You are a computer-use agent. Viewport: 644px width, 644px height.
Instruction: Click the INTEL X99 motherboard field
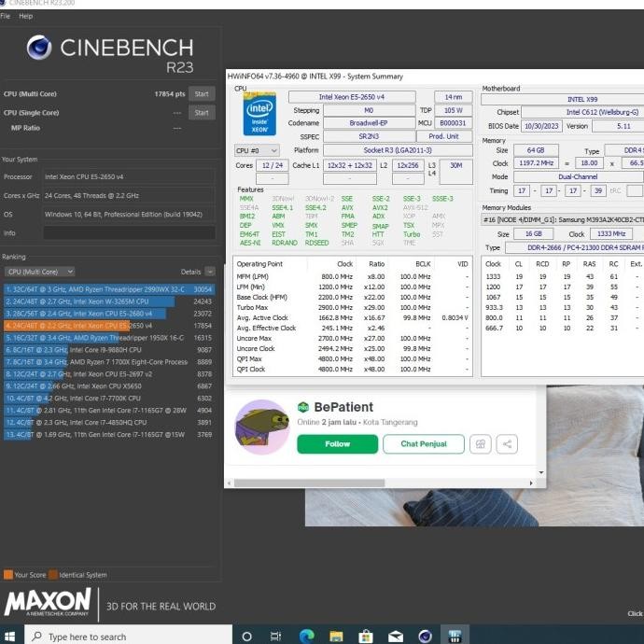(x=563, y=99)
